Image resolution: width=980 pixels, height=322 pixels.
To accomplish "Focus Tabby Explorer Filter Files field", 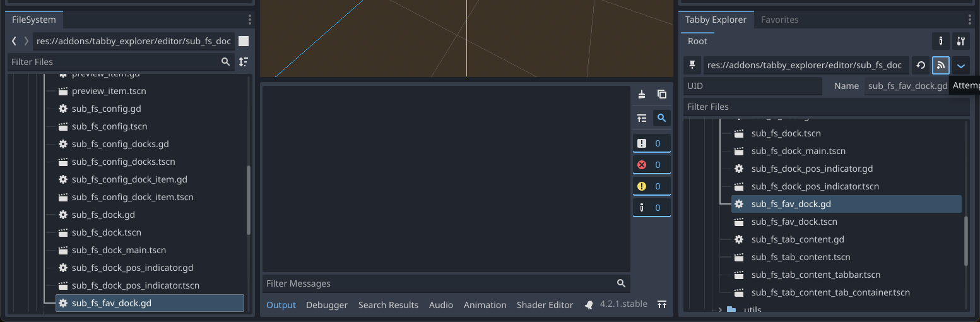I will pyautogui.click(x=826, y=107).
